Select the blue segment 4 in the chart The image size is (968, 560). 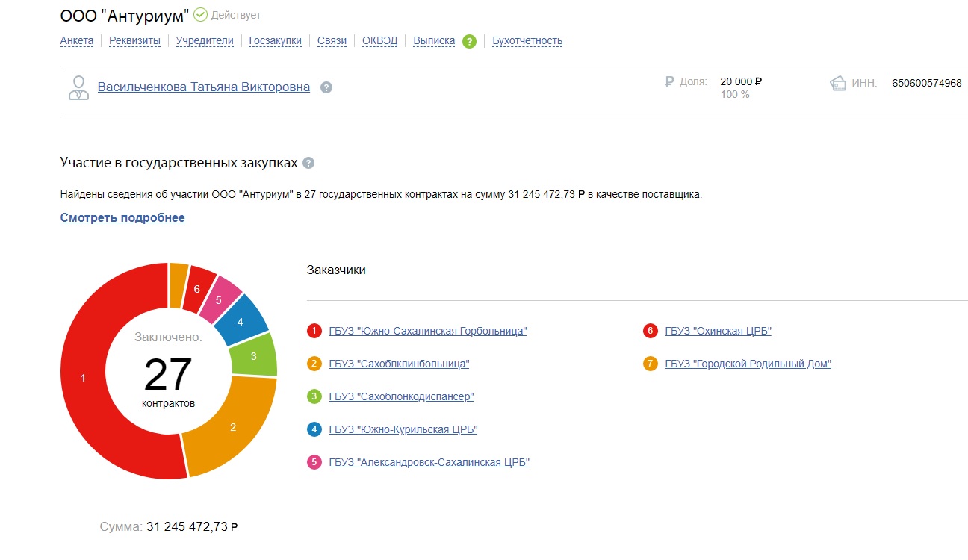243,320
